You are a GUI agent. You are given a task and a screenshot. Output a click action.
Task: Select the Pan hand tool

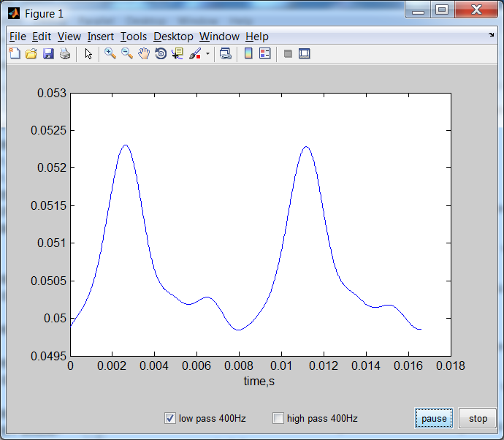pos(144,53)
